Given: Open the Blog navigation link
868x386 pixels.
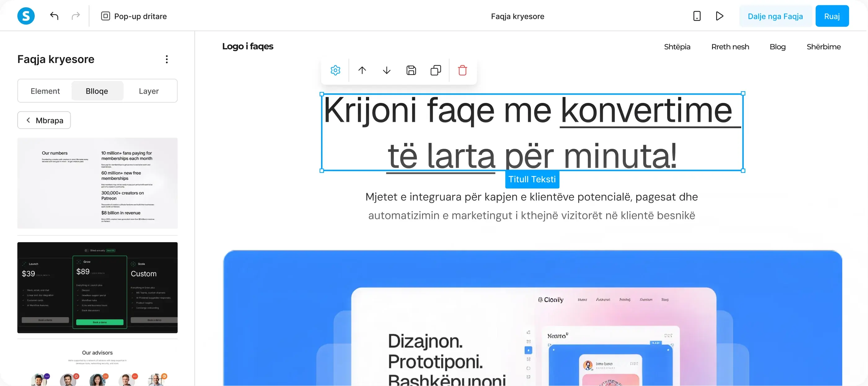Looking at the screenshot, I should click(x=778, y=47).
